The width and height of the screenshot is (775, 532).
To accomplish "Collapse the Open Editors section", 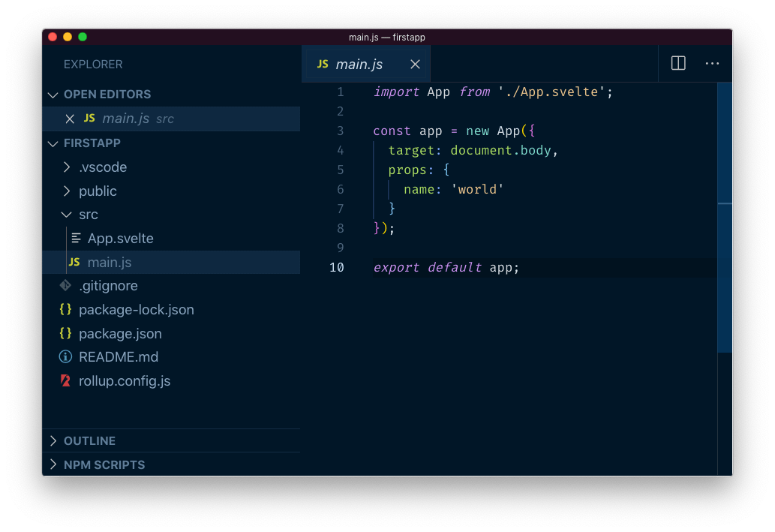I will (x=53, y=95).
